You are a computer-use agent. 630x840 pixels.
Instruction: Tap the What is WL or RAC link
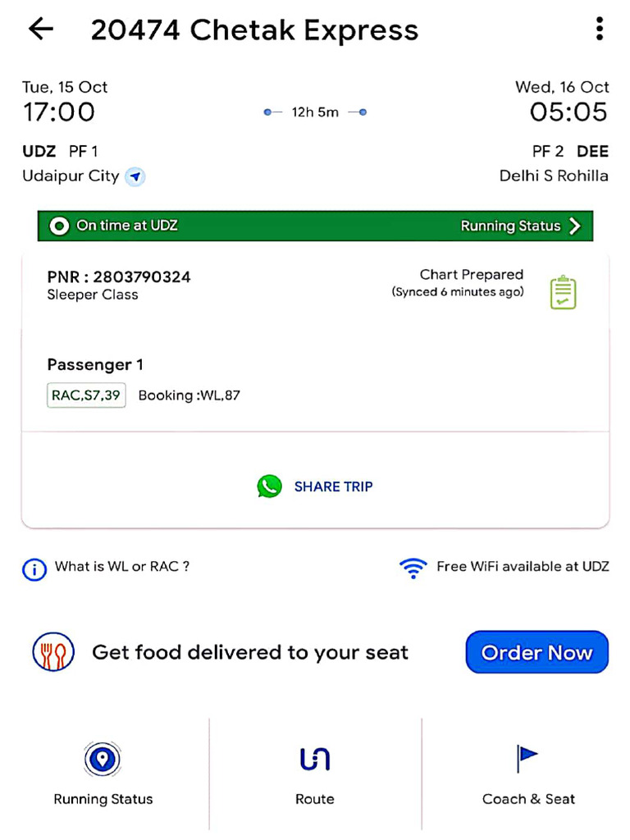[122, 566]
